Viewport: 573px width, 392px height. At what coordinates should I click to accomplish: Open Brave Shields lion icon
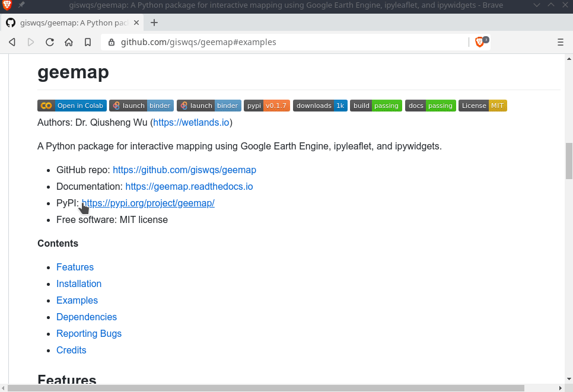(x=481, y=42)
